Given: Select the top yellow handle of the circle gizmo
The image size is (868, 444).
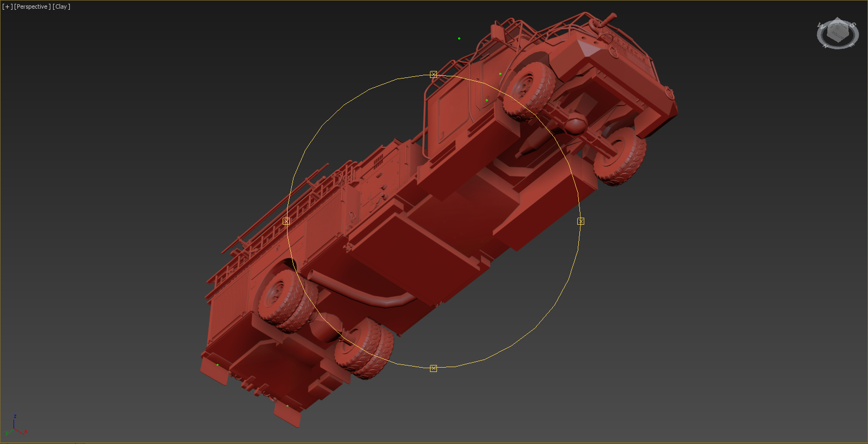Looking at the screenshot, I should [433, 74].
